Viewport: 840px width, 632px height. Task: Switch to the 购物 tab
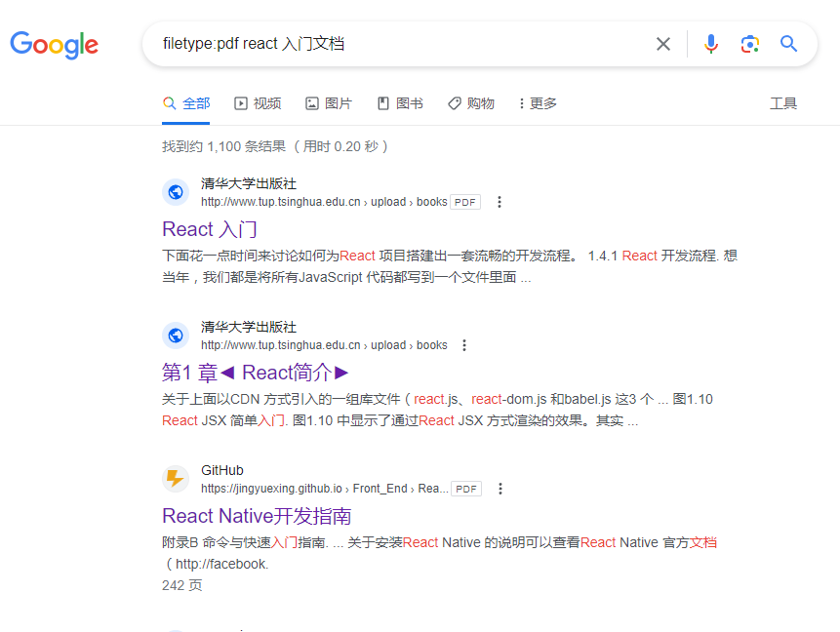[x=471, y=103]
